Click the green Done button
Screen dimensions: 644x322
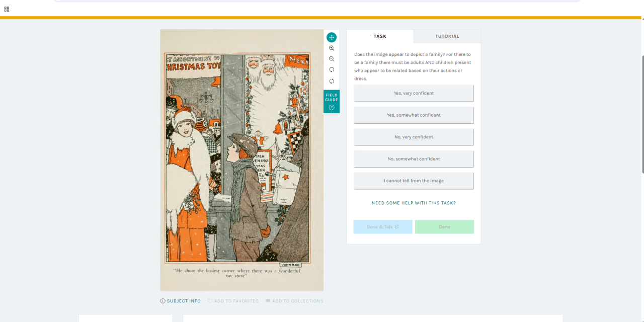click(x=444, y=227)
